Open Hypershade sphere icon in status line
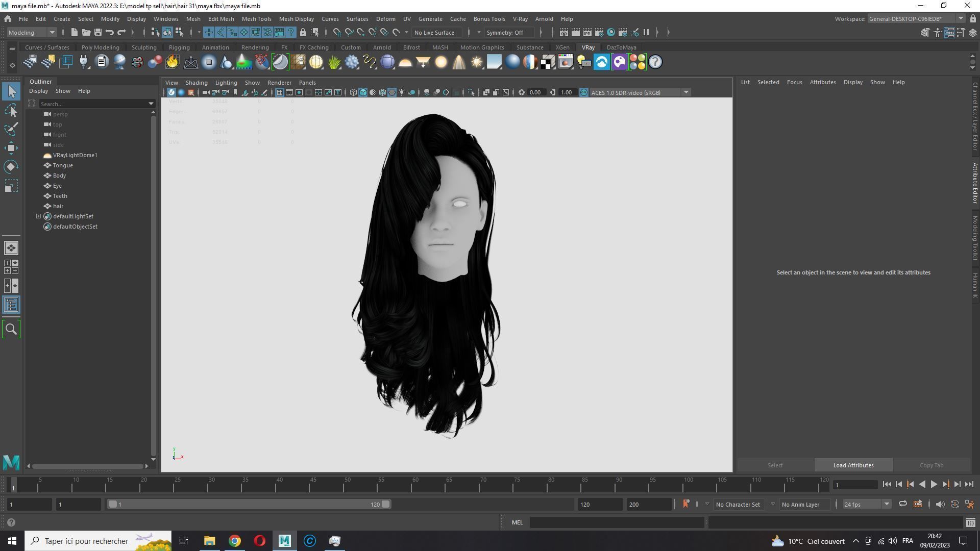 pos(611,33)
